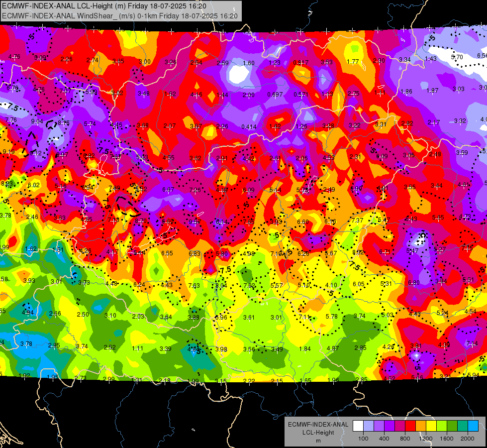The width and height of the screenshot is (487, 448).
Task: Click the wind shear value 7.11
Action: click(304, 317)
